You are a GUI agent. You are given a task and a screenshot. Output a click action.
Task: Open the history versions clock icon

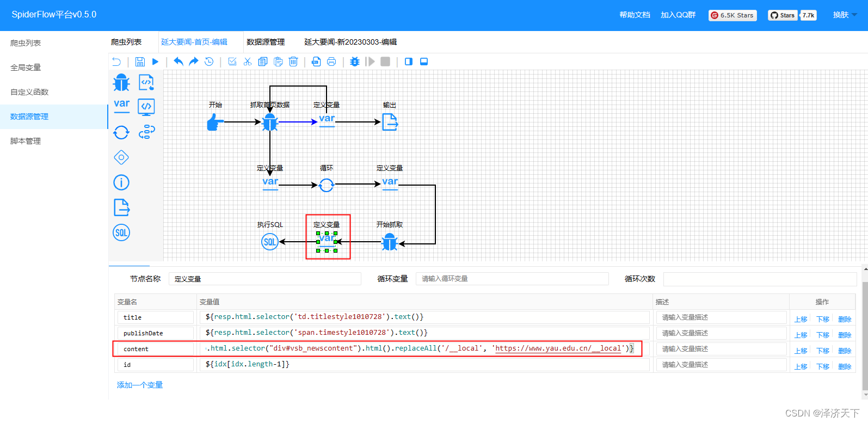point(209,62)
